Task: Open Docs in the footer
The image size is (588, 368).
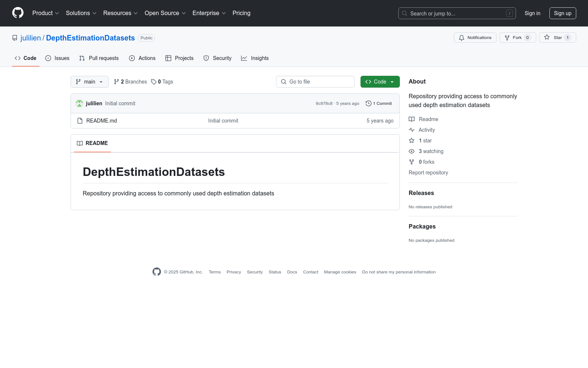Action: (292, 272)
